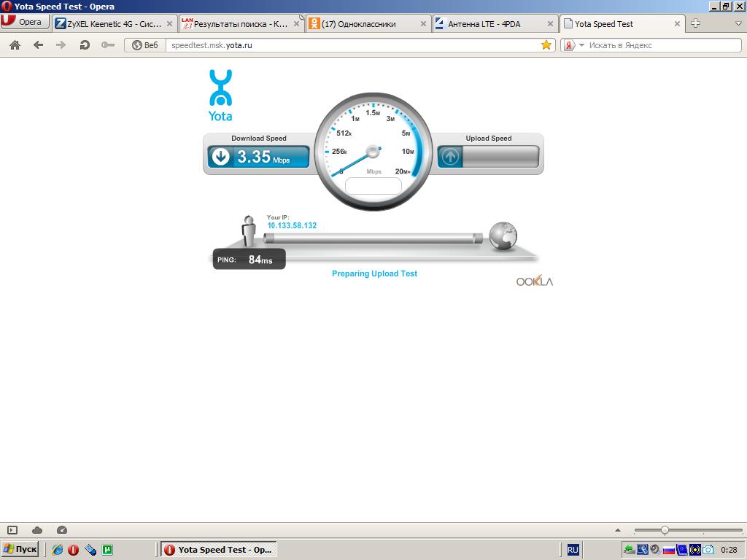The width and height of the screenshot is (747, 560).
Task: Click the globe server icon
Action: [503, 236]
